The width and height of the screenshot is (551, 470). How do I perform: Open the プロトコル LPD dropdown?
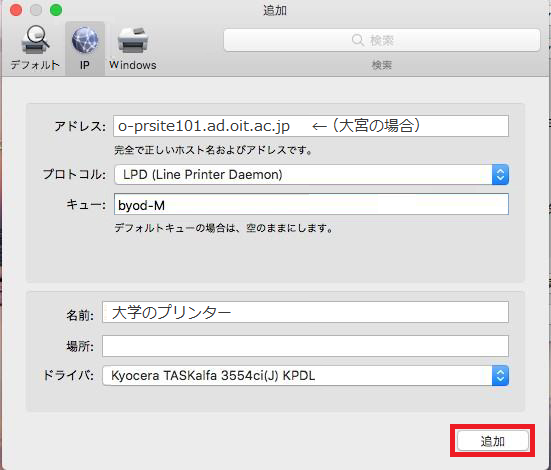311,175
